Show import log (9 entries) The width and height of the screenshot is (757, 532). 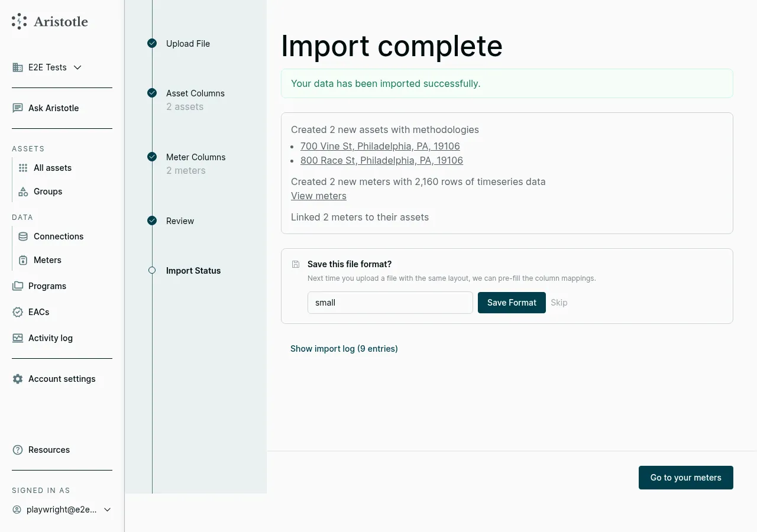pos(344,349)
